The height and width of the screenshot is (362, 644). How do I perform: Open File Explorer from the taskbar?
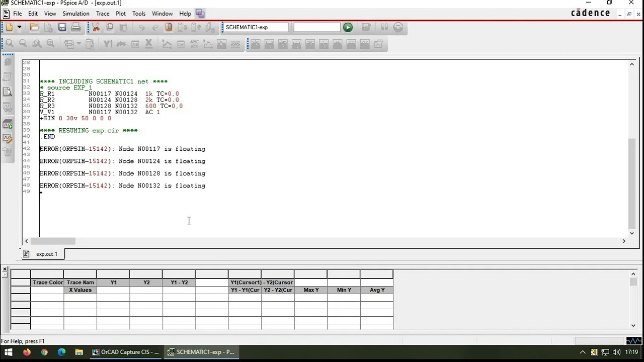tap(79, 352)
